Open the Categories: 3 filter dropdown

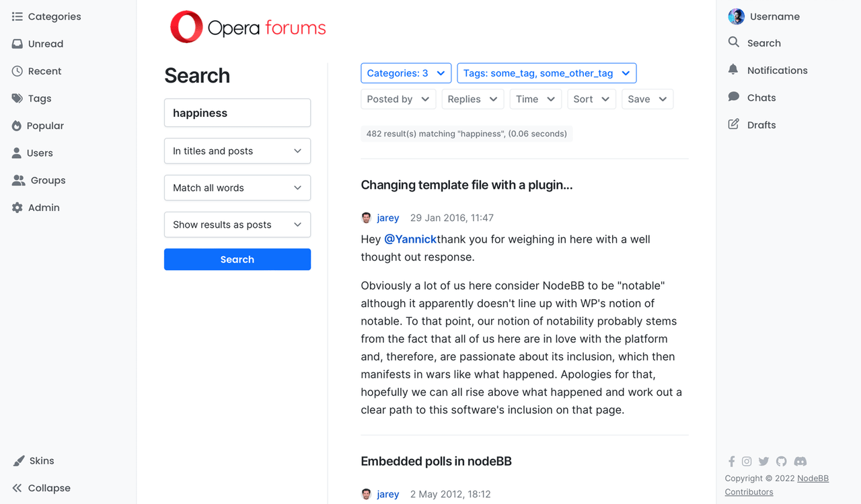[406, 73]
